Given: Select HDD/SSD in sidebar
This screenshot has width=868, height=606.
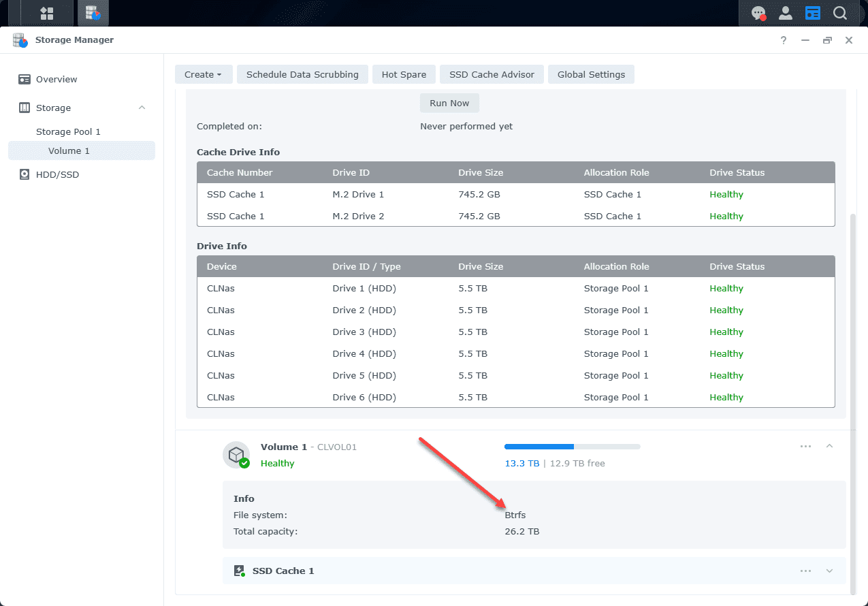Looking at the screenshot, I should (x=57, y=174).
